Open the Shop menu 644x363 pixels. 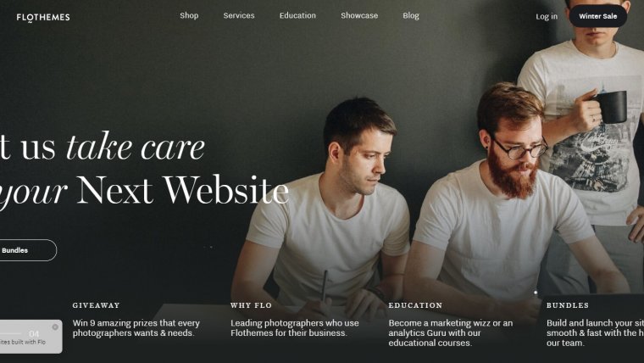click(189, 15)
